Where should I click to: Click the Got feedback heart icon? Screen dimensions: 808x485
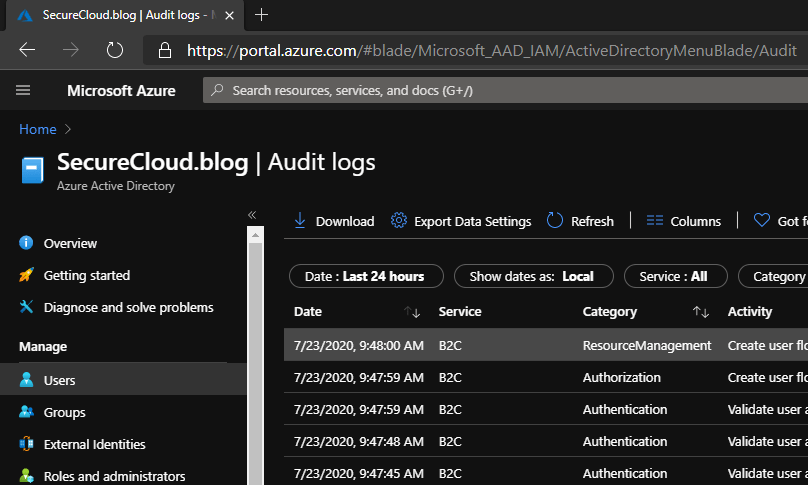pos(762,221)
